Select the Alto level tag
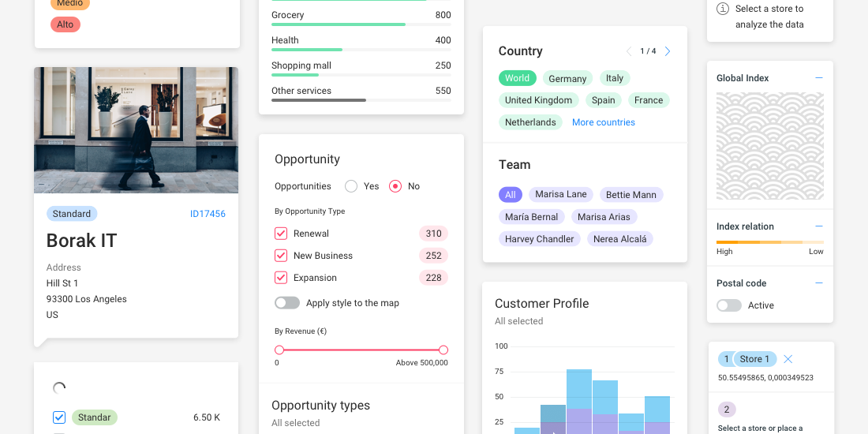Image resolution: width=868 pixels, height=434 pixels. pyautogui.click(x=65, y=24)
